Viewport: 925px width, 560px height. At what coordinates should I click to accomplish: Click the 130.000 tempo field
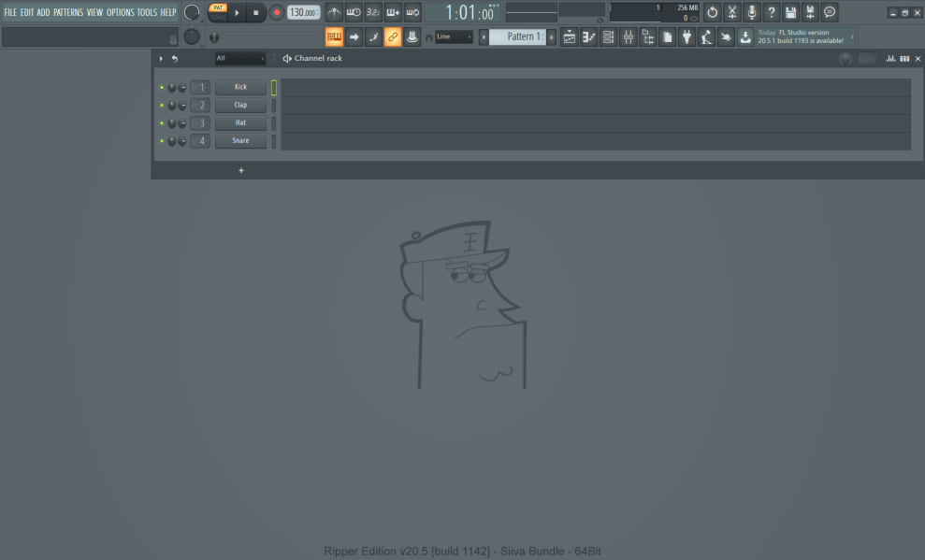click(x=302, y=12)
